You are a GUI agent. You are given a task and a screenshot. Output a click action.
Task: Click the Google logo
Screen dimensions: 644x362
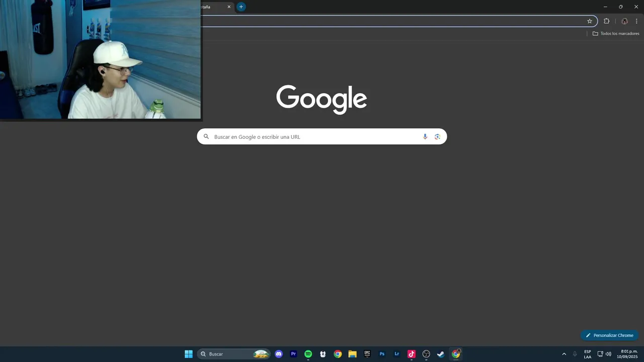pos(321,99)
